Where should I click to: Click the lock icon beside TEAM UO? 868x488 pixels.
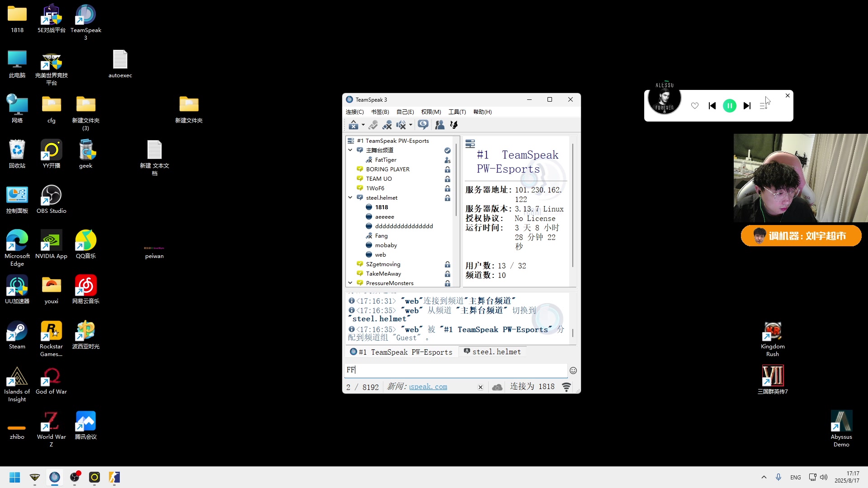tap(447, 179)
